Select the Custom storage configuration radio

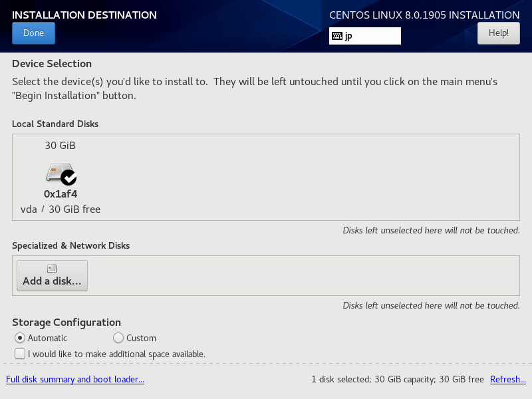118,338
